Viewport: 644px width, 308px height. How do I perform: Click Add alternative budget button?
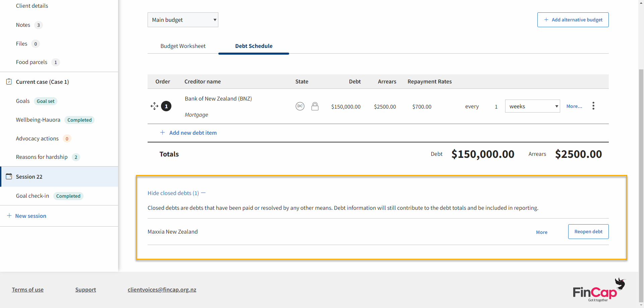click(x=573, y=20)
